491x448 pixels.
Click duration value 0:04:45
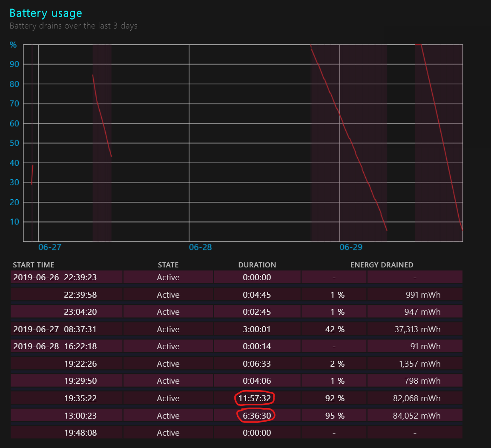[257, 295]
